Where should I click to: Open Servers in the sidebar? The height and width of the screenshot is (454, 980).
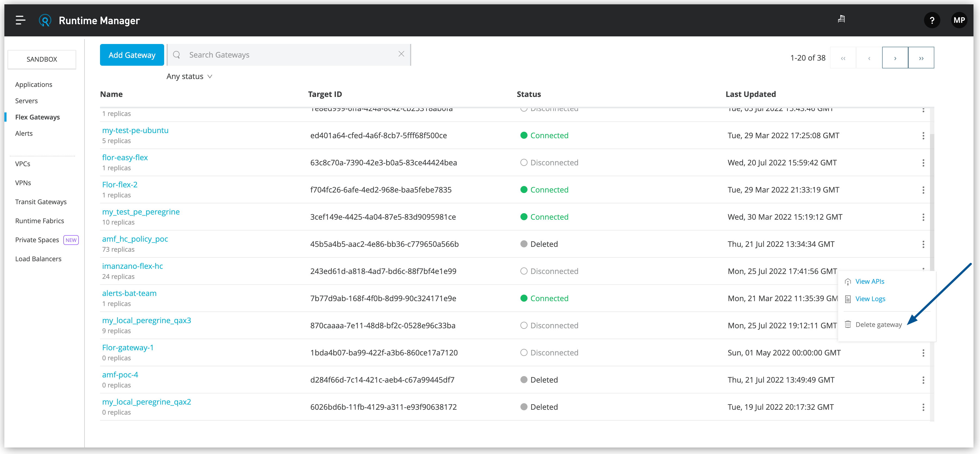click(x=26, y=101)
